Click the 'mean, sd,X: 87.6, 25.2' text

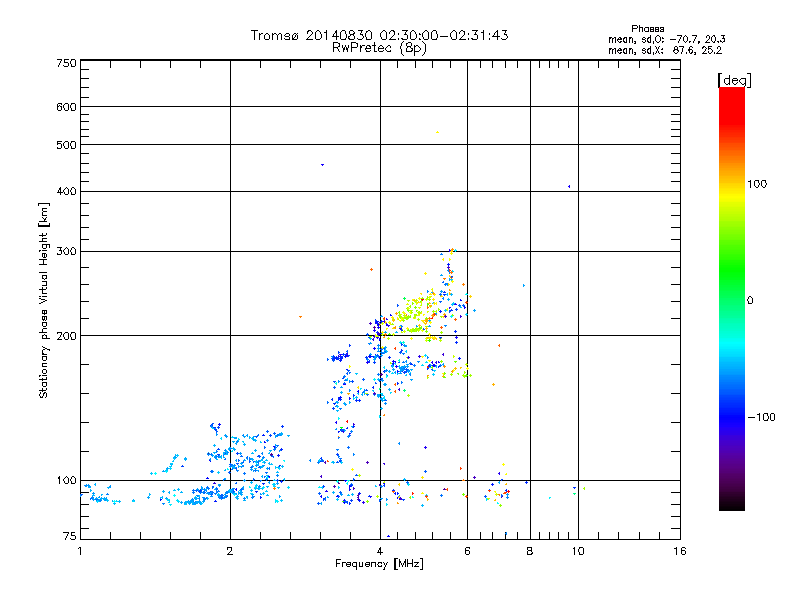click(x=665, y=50)
